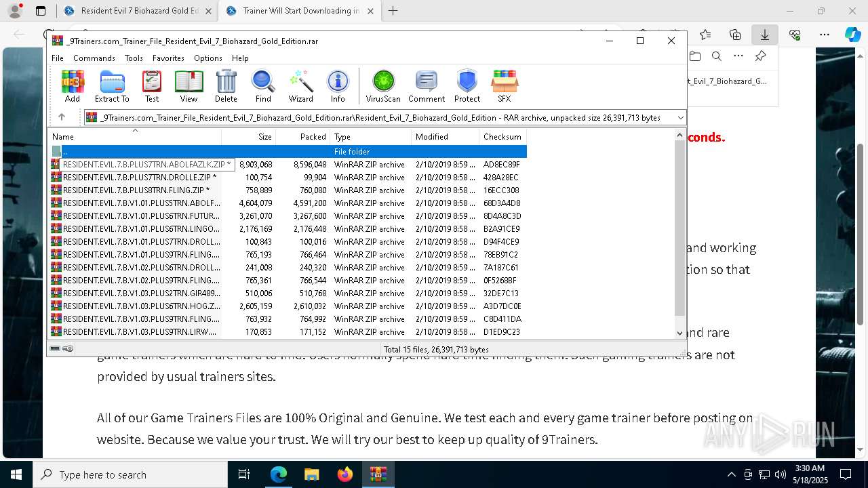Image resolution: width=868 pixels, height=488 pixels.
Task: Click search icon in downloads panel
Action: click(716, 57)
